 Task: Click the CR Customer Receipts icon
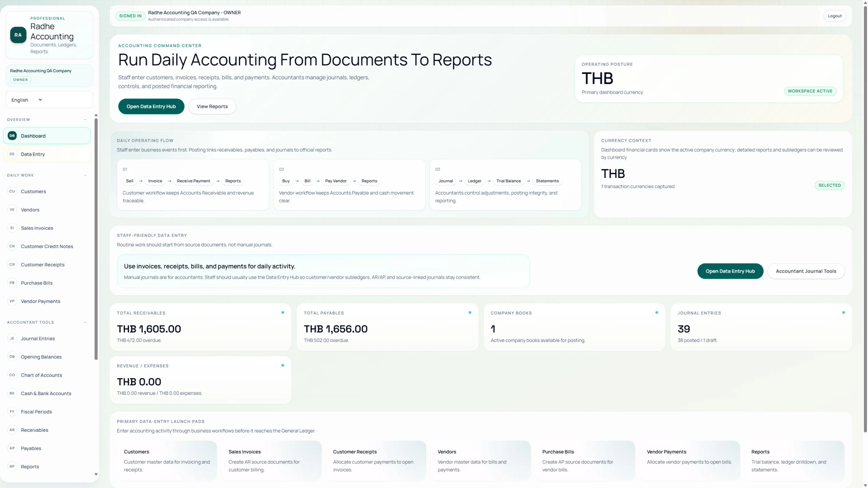(x=12, y=264)
